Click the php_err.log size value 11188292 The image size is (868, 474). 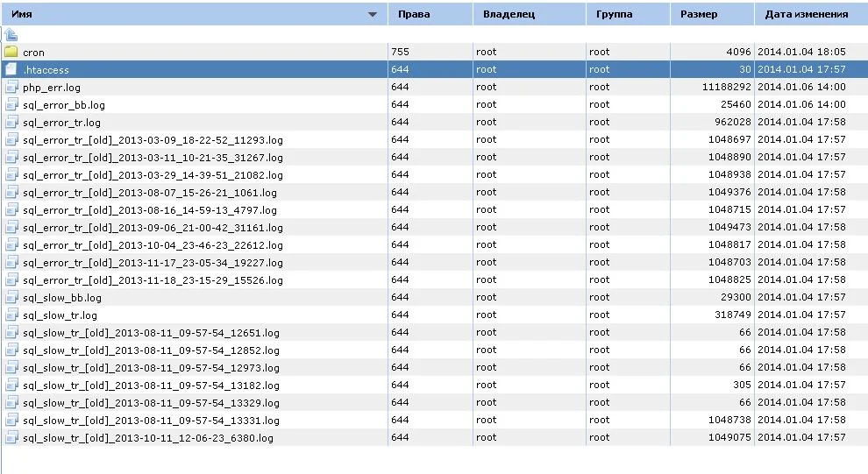[x=726, y=87]
